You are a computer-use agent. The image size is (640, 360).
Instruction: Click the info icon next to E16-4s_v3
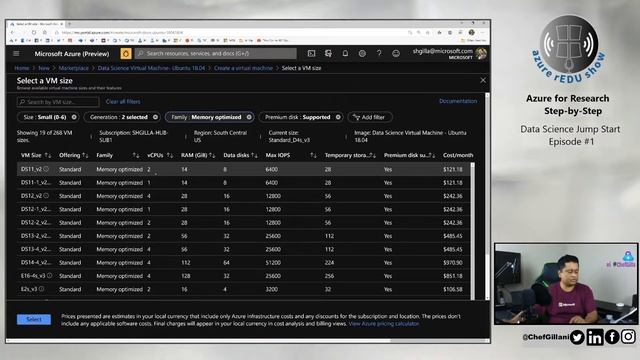point(49,276)
